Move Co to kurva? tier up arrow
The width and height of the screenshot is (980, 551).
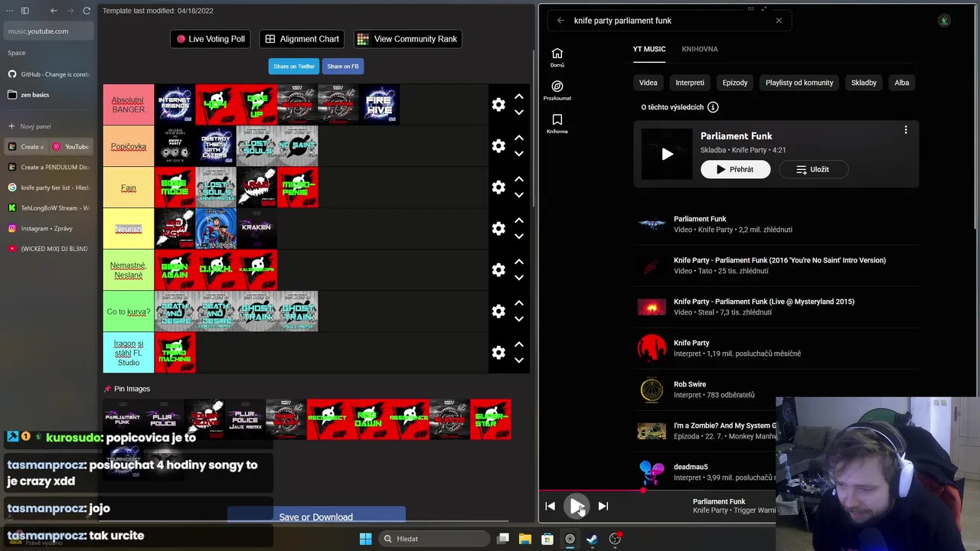click(x=519, y=303)
